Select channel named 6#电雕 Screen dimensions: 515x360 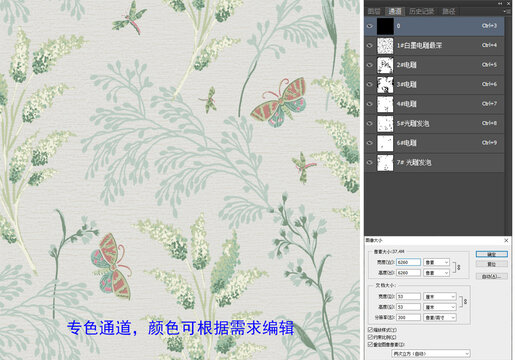click(406, 143)
